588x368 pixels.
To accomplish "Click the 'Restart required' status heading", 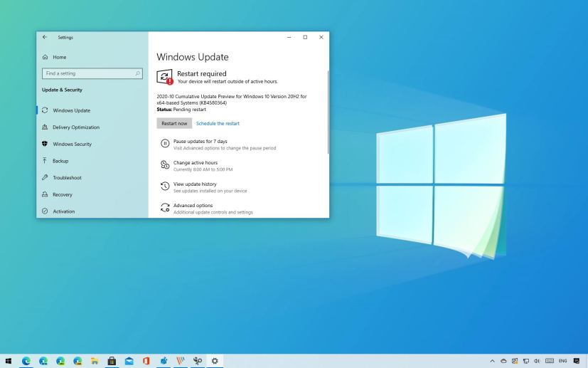I will 202,73.
